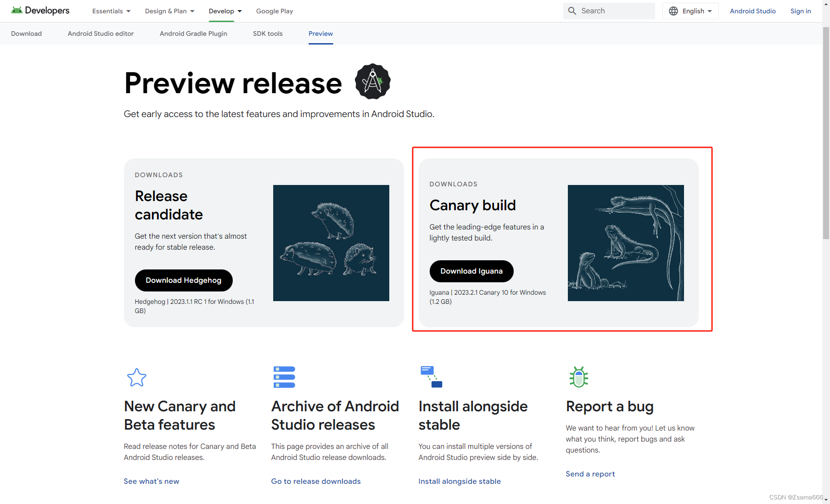Click the archive stack icon
This screenshot has height=504, width=830.
[x=284, y=377]
